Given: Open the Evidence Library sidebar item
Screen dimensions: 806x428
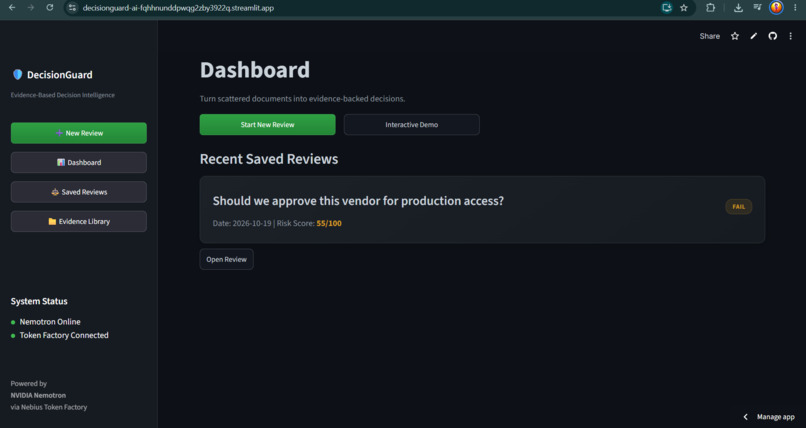Looking at the screenshot, I should pyautogui.click(x=79, y=221).
